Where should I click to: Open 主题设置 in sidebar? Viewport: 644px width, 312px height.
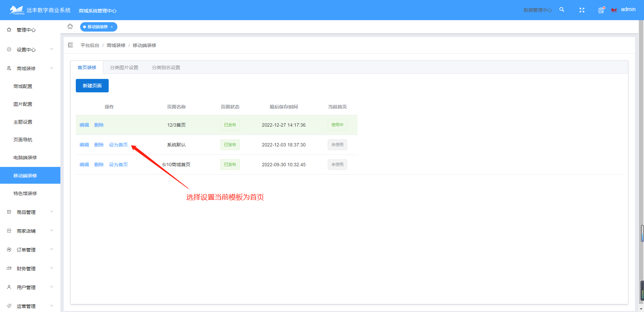(x=23, y=122)
